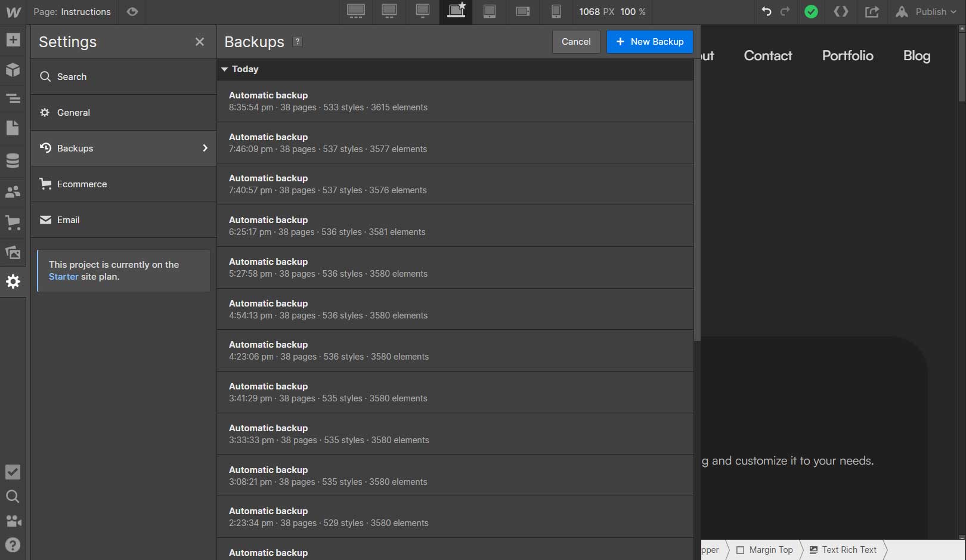Open the Users panel icon
This screenshot has width=966, height=560.
coord(13,192)
